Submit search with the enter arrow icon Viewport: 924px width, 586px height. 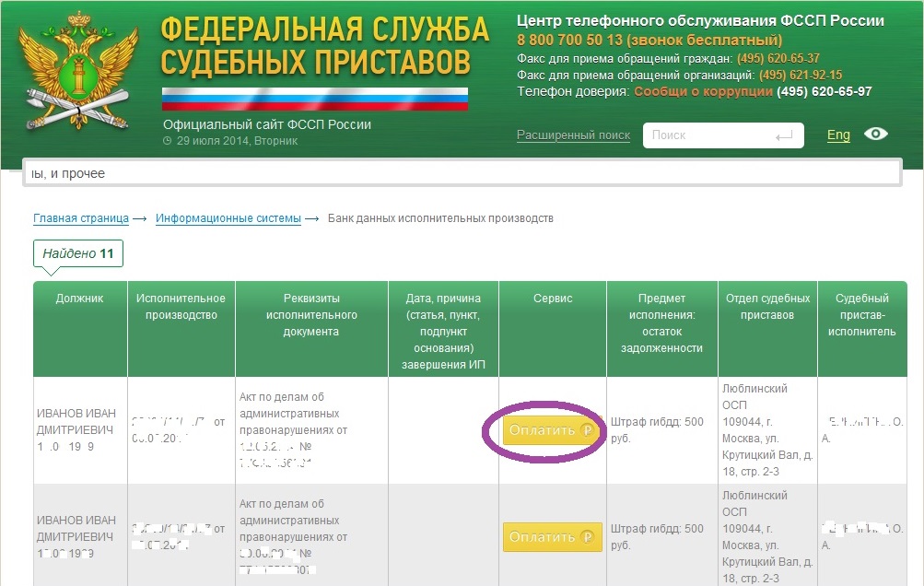[x=784, y=136]
